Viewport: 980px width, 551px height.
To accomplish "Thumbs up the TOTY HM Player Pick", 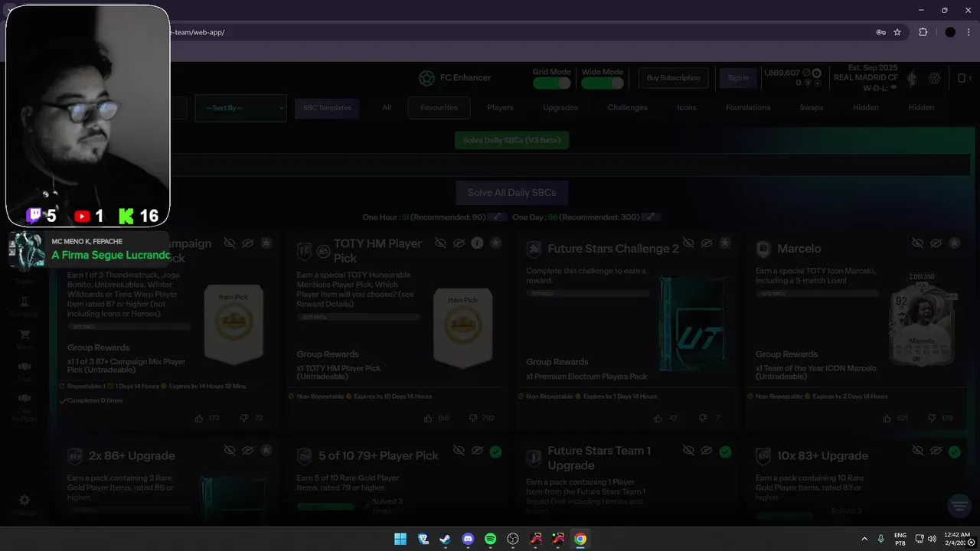I will 428,419.
